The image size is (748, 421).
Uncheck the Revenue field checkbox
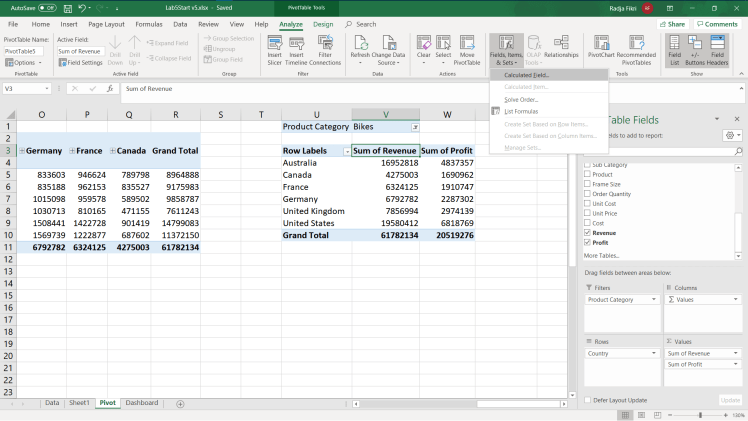(x=587, y=232)
